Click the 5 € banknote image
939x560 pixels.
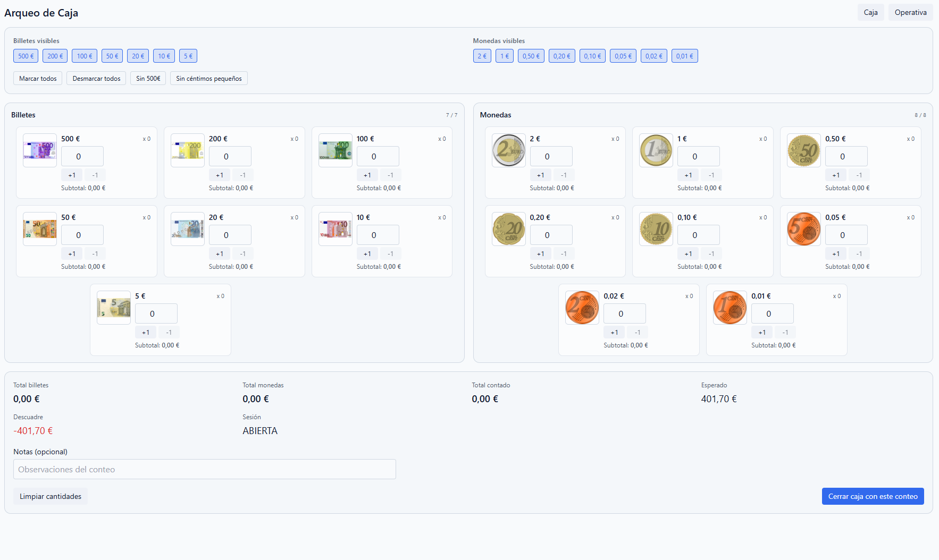point(114,308)
